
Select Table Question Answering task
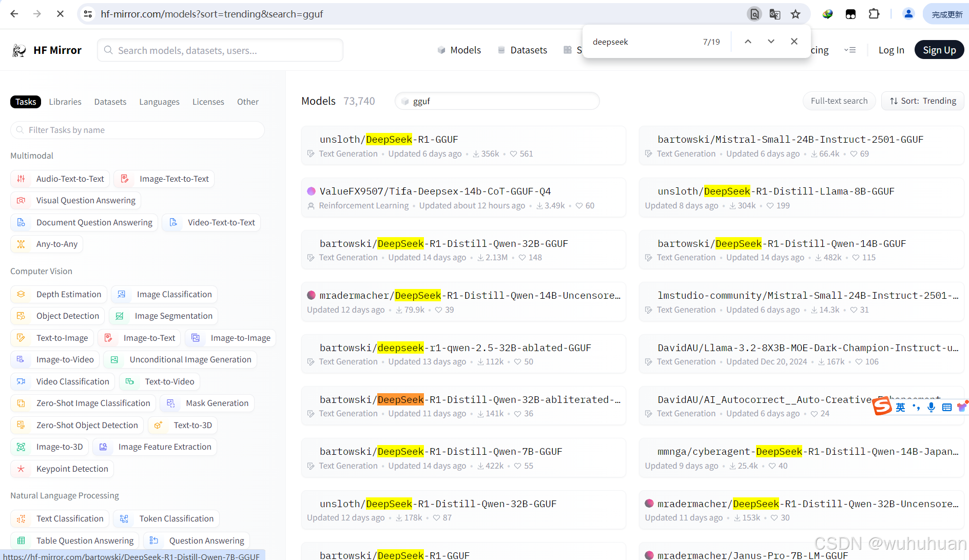75,540
